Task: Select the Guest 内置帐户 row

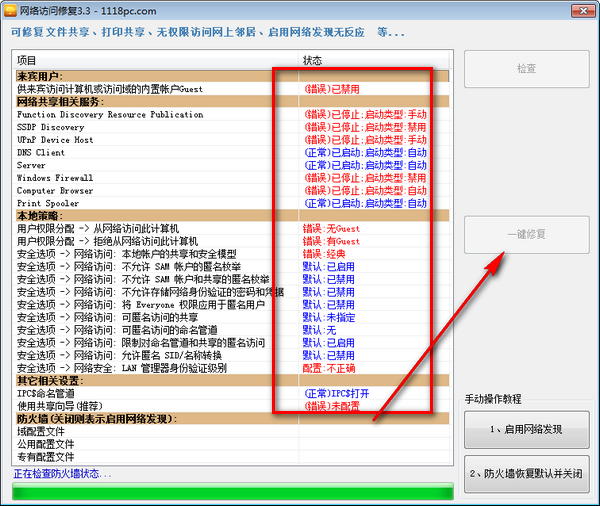Action: point(232,89)
